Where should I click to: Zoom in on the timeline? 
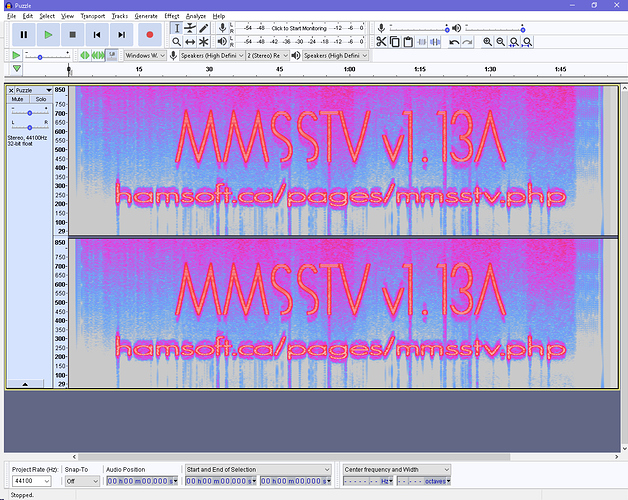click(487, 42)
